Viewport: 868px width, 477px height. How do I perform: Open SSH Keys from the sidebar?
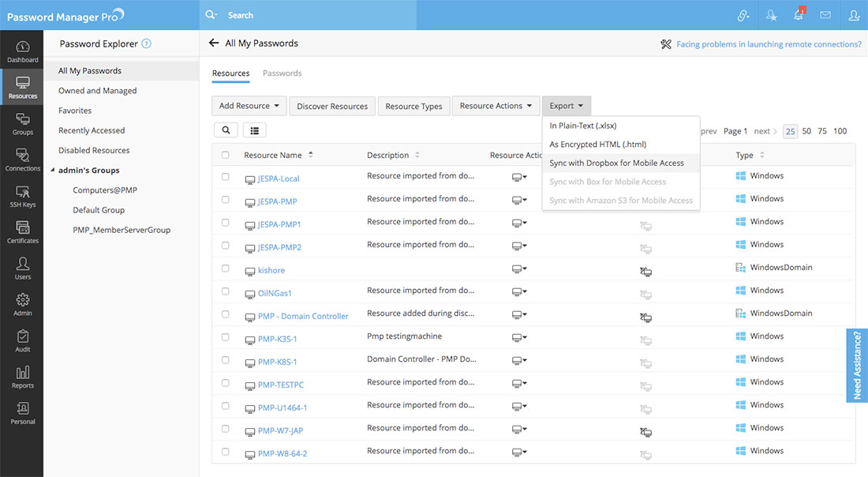[22, 197]
